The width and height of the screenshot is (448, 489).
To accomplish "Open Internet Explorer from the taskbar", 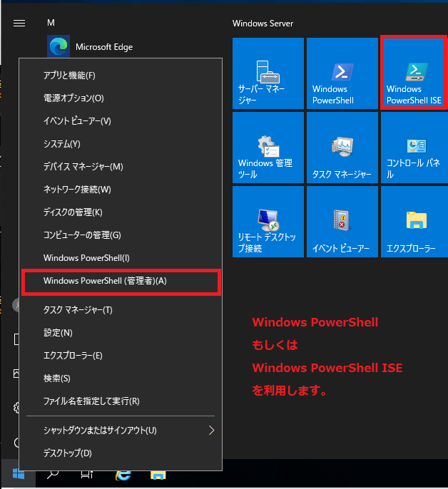I will click(x=123, y=475).
